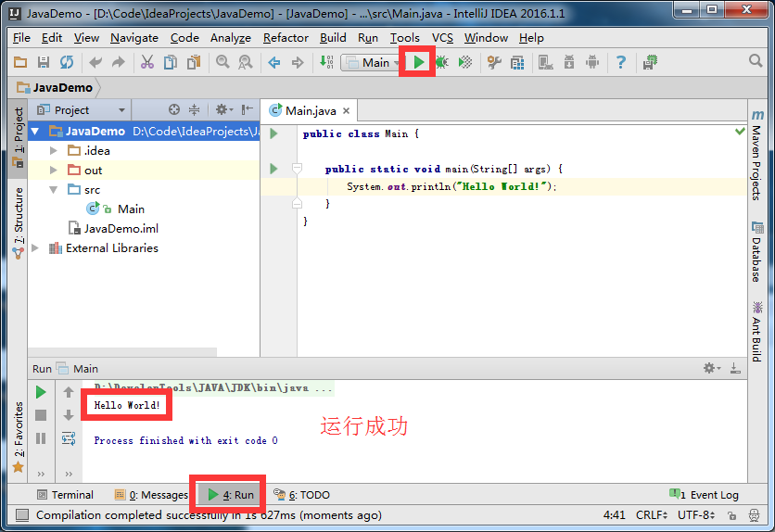Rerun Main in the Run panel
This screenshot has width=775, height=532.
[41, 392]
